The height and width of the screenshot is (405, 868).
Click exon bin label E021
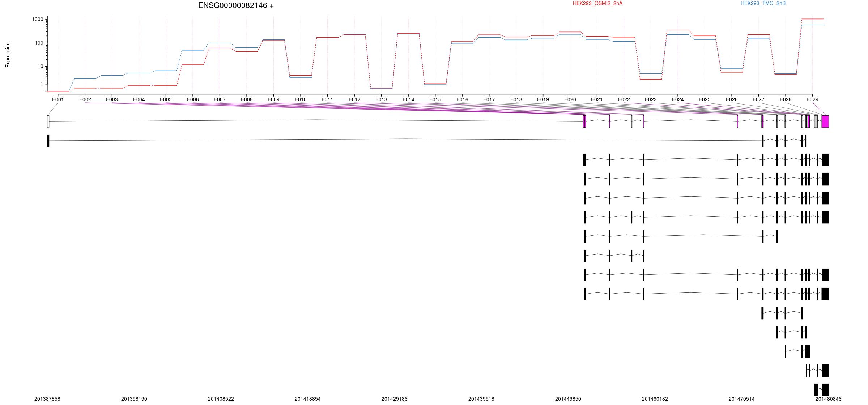[x=597, y=99]
